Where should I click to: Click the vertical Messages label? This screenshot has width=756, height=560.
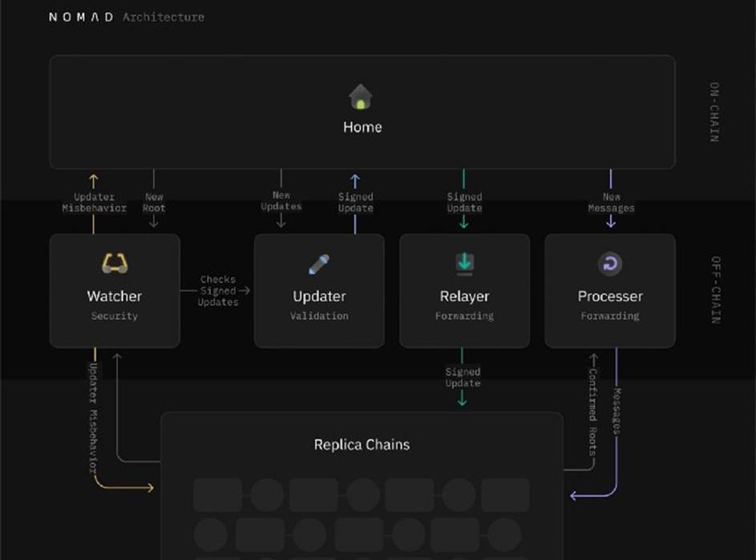(x=617, y=411)
